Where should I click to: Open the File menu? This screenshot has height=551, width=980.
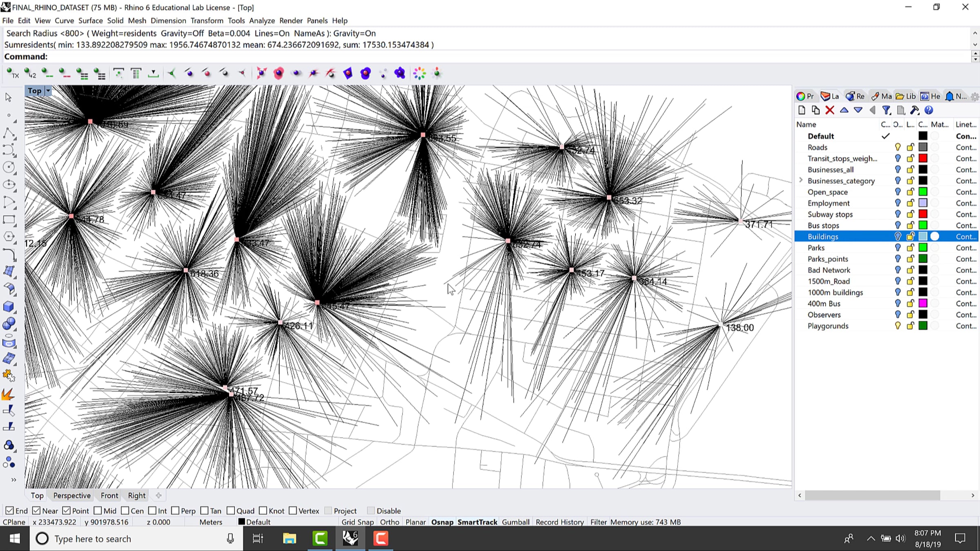click(x=8, y=20)
